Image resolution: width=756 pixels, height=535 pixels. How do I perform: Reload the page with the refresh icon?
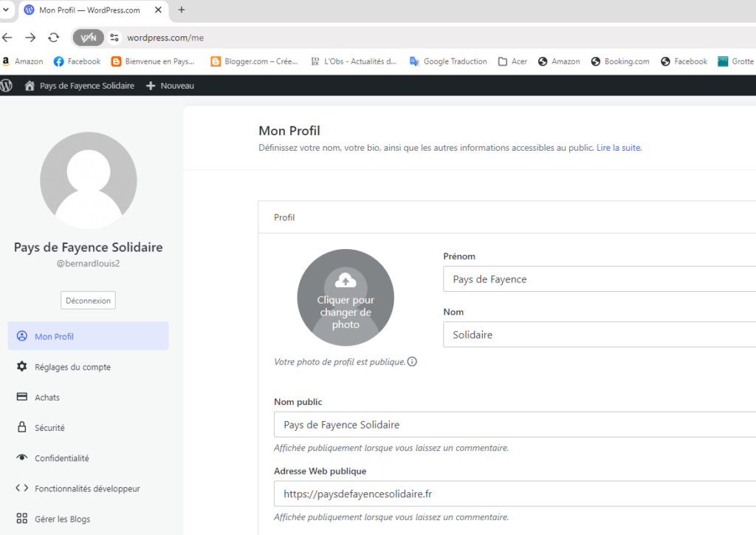(53, 38)
